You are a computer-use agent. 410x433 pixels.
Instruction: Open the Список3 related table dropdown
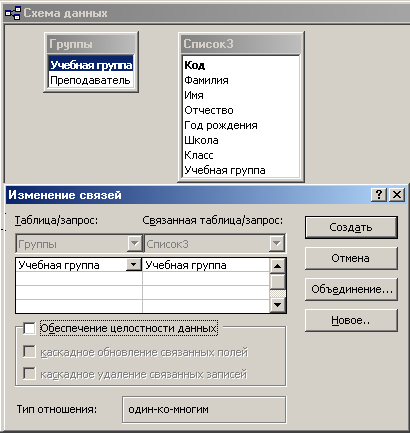point(277,244)
